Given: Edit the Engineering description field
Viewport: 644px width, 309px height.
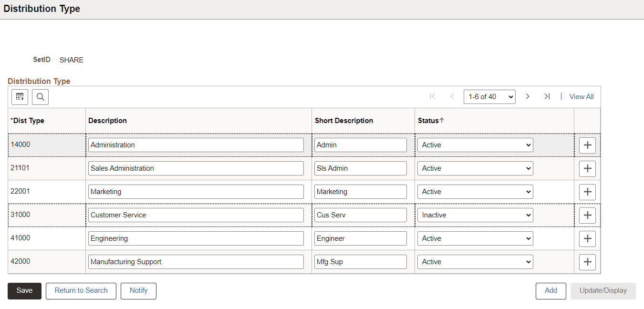Looking at the screenshot, I should point(196,238).
